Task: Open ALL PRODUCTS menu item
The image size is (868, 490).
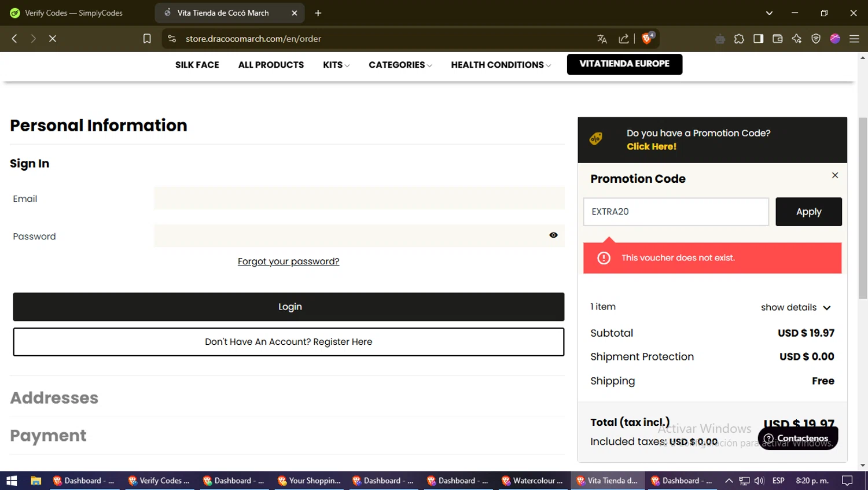Action: pos(271,65)
